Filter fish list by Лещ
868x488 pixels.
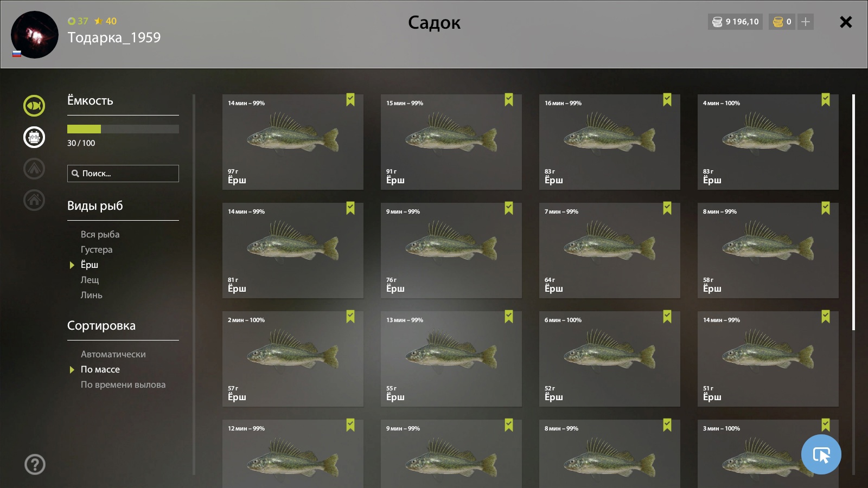click(x=90, y=280)
